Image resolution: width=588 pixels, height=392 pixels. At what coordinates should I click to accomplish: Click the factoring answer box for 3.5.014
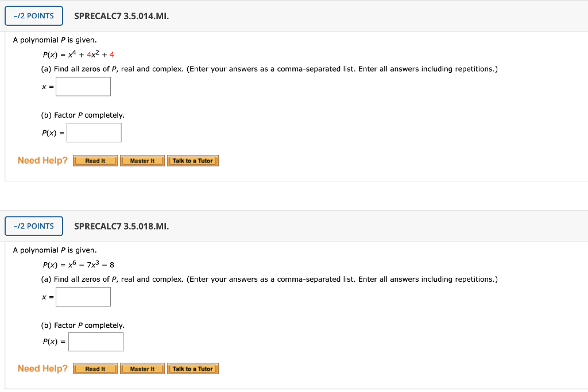pyautogui.click(x=94, y=132)
